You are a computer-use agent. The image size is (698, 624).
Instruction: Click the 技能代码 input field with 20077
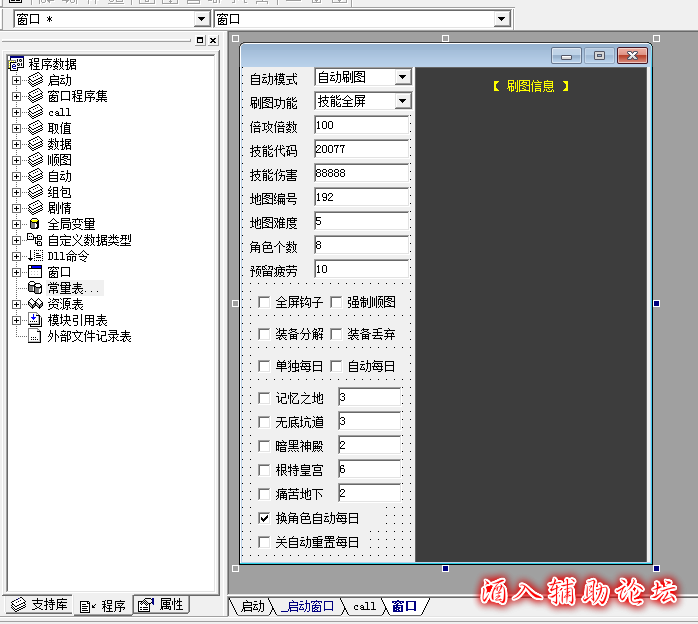(x=360, y=149)
